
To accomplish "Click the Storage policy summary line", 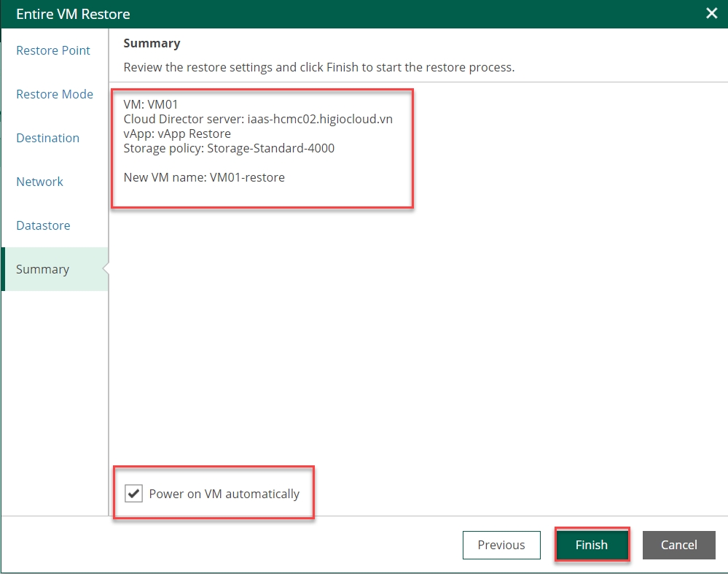I will [x=229, y=148].
